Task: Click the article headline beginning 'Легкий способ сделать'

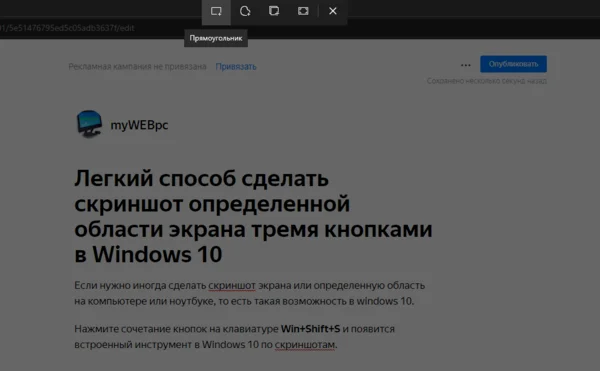Action: tap(253, 216)
